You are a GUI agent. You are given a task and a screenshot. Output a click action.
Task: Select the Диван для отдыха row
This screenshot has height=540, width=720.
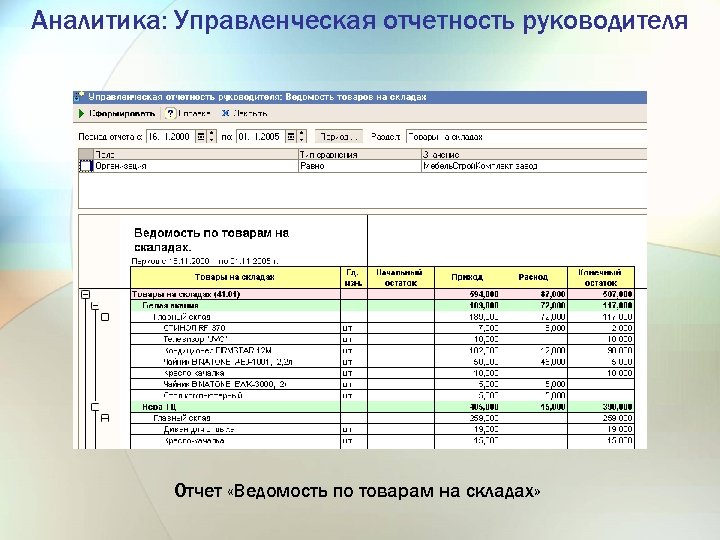(382, 429)
